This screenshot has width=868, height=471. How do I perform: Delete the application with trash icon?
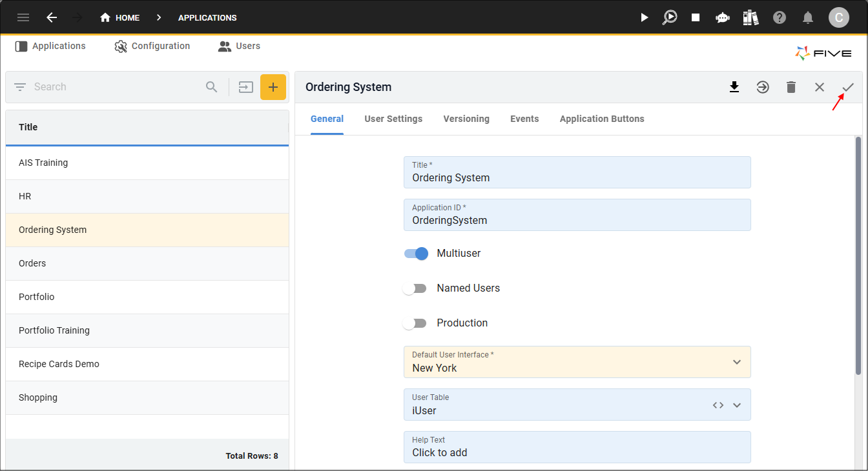[791, 87]
